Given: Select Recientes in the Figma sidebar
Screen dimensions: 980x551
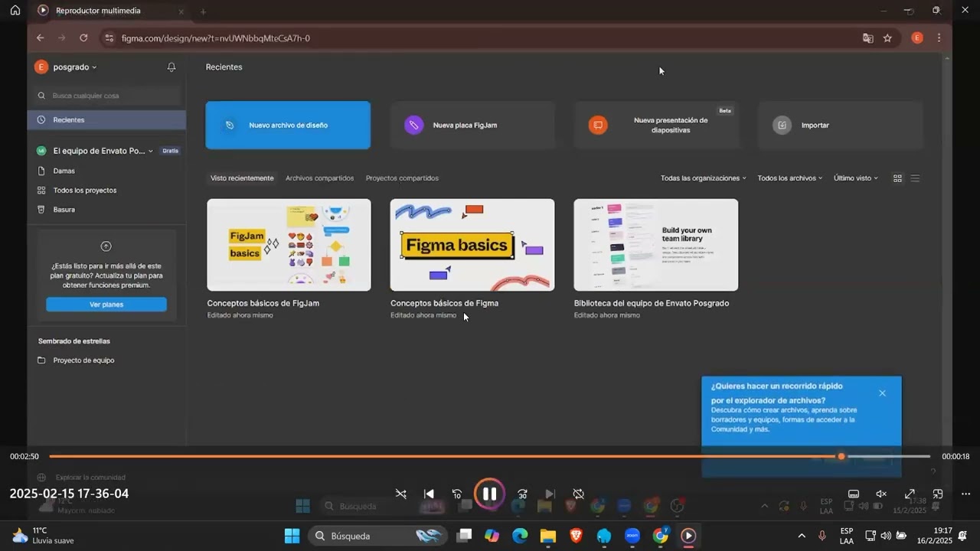Looking at the screenshot, I should click(107, 119).
